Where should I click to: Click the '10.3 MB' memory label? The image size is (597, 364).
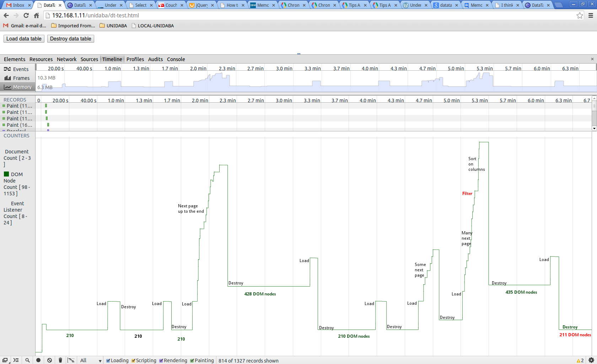click(47, 78)
